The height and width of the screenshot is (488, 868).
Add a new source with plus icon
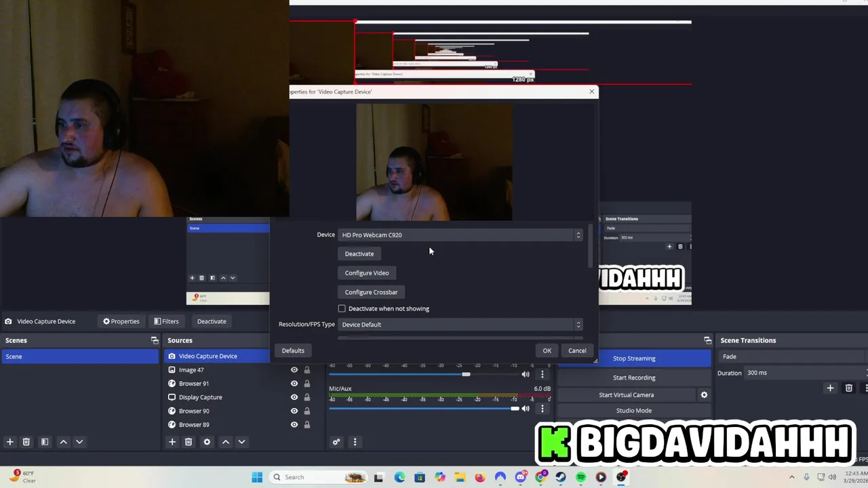[x=172, y=442]
